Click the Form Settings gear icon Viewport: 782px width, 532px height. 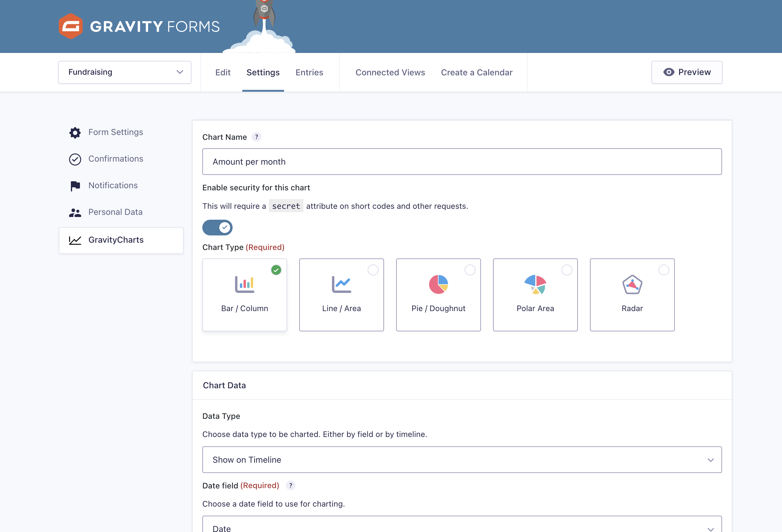(x=75, y=133)
